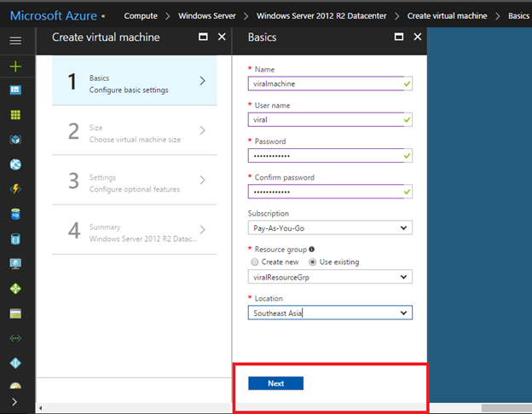The height and width of the screenshot is (414, 532).
Task: Click the Next button
Action: 275,383
